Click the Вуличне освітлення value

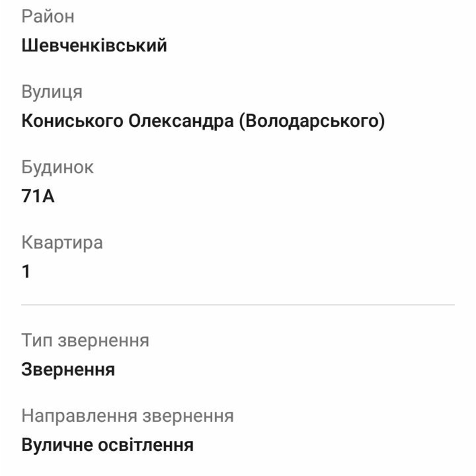pos(107,445)
